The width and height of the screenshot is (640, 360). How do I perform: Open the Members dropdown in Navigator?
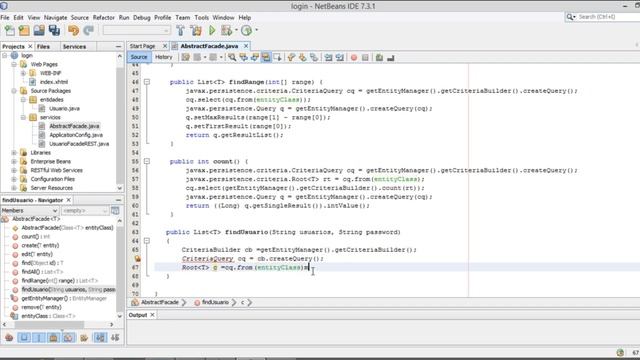29,211
